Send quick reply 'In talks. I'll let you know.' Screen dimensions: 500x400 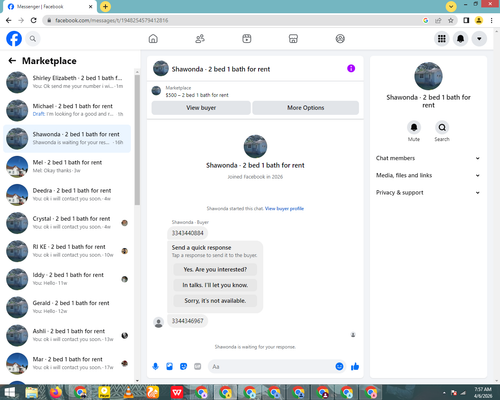(215, 285)
